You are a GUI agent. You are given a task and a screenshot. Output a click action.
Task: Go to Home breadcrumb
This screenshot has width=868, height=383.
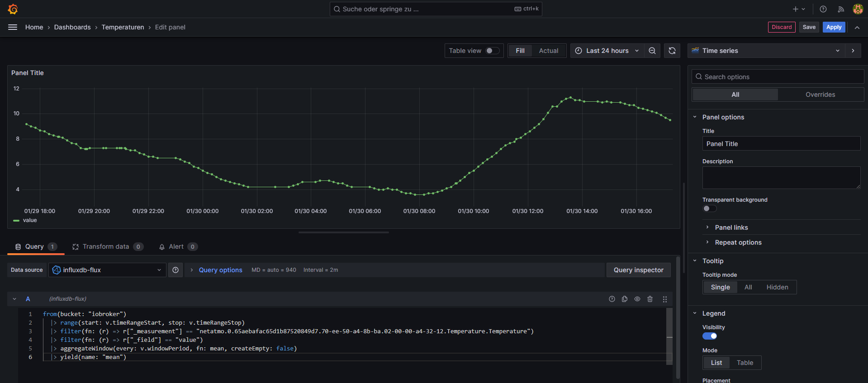pos(34,27)
